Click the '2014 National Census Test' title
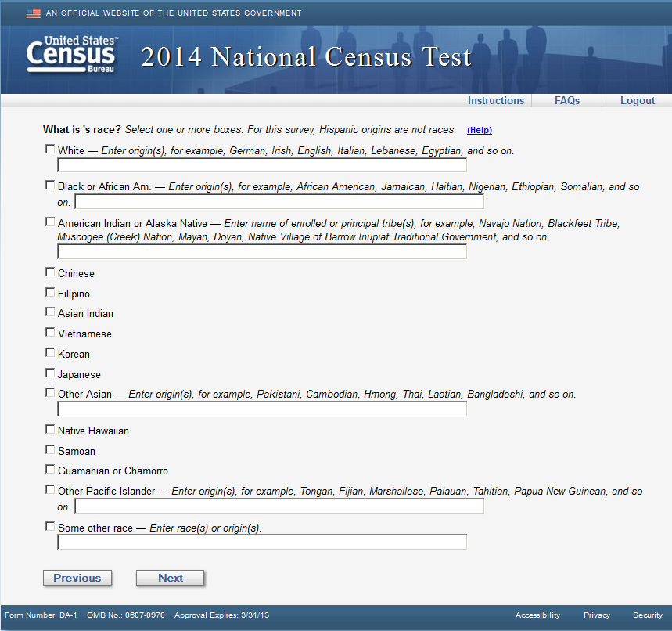672x631 pixels. pos(306,57)
